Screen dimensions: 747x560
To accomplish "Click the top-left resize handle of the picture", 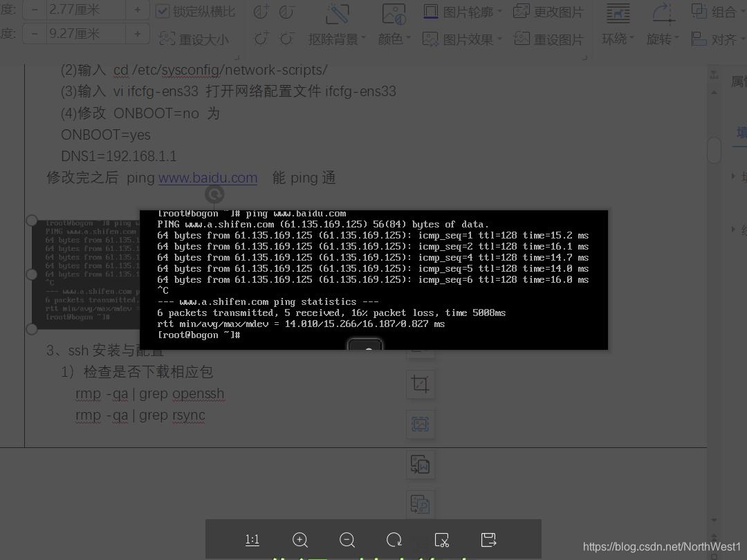I will pyautogui.click(x=31, y=220).
